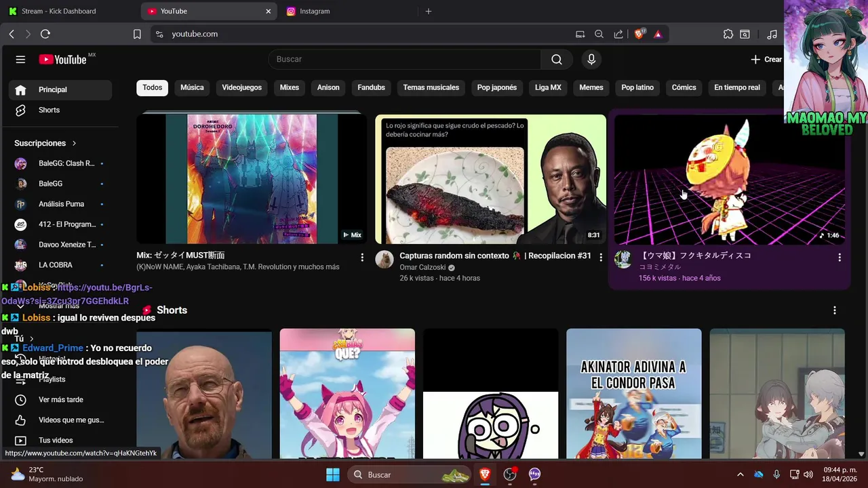868x488 pixels.
Task: Select the Liga MX chip
Action: (548, 87)
